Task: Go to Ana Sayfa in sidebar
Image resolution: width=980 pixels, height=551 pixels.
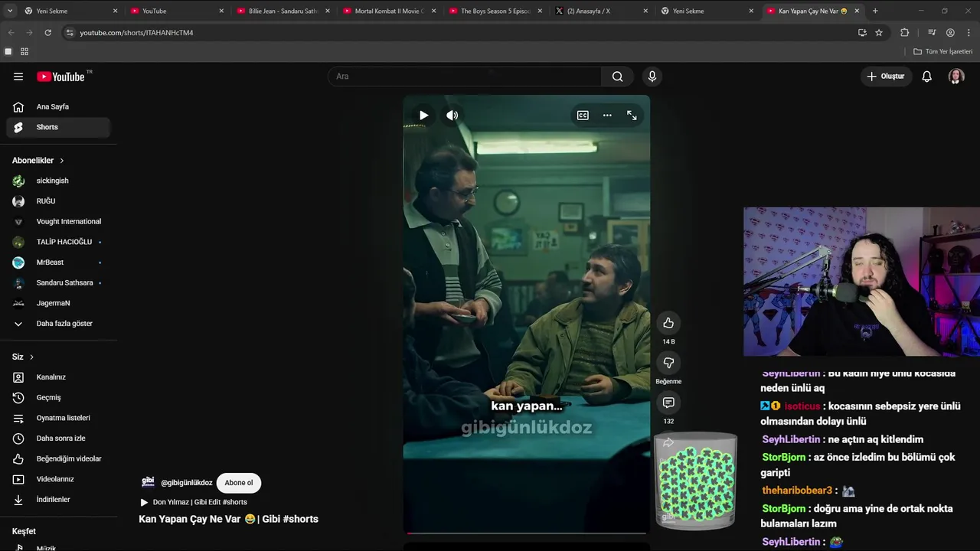Action: [x=58, y=107]
